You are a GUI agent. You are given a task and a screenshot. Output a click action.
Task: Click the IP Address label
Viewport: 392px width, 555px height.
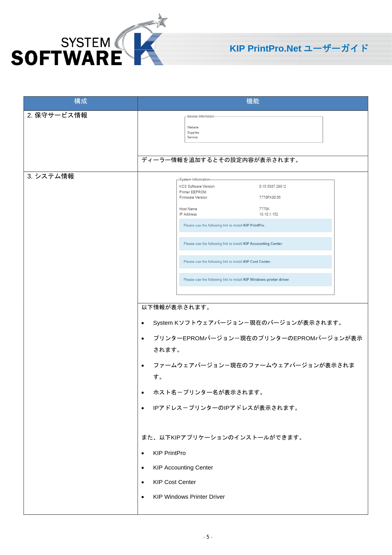pos(188,214)
